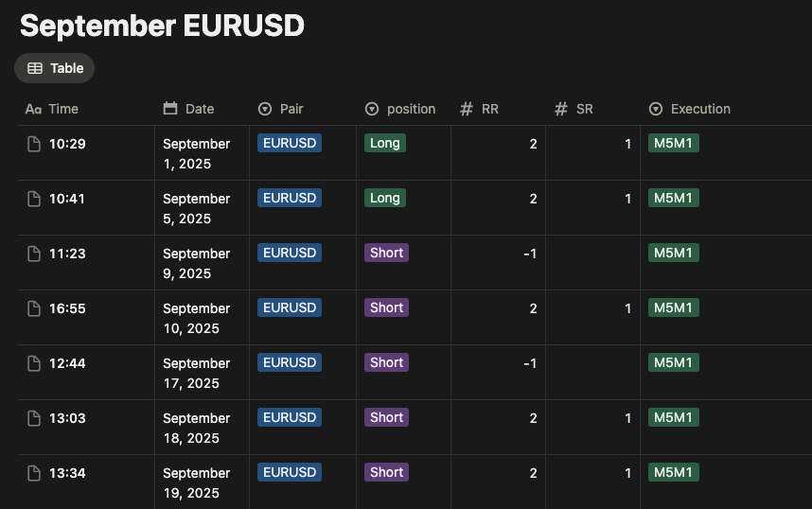Click the Short tag in the 16:55 row
Screen dimensions: 812x509
386,307
